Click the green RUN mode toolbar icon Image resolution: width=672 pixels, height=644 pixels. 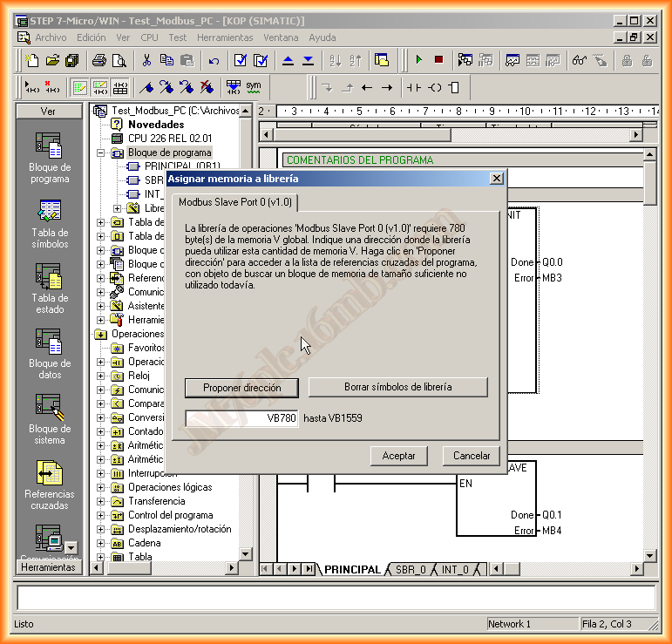(419, 60)
